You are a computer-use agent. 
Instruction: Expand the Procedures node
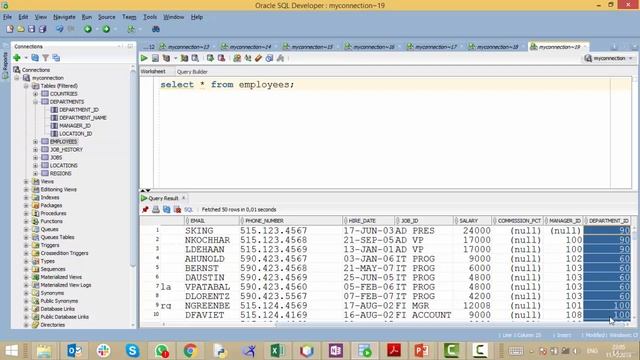point(26,213)
